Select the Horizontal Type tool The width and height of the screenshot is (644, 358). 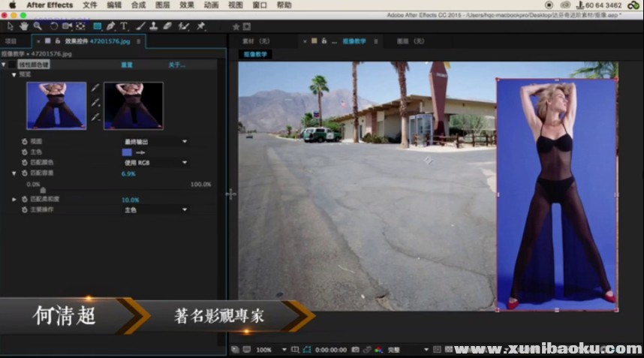(124, 26)
